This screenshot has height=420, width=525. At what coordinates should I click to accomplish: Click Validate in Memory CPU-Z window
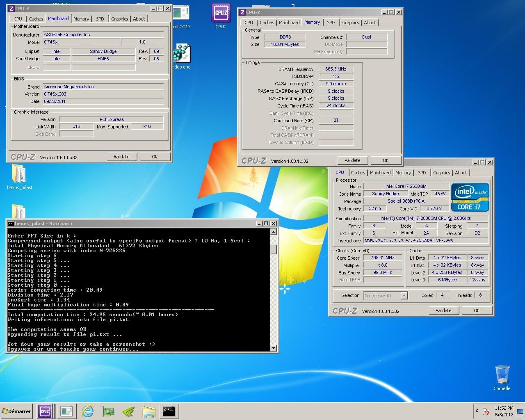point(352,160)
